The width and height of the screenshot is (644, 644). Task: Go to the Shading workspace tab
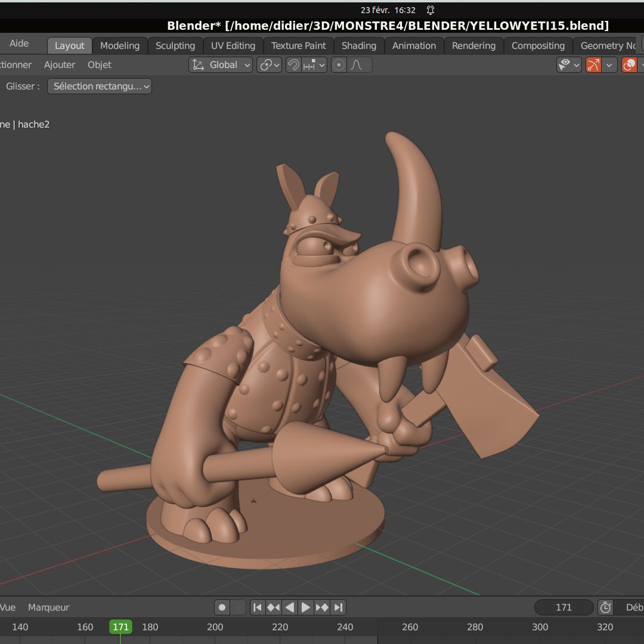358,45
